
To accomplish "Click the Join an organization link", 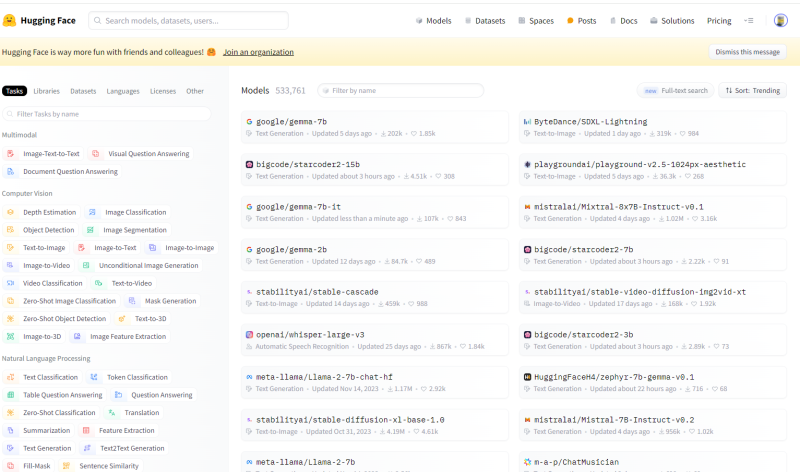I will click(x=260, y=52).
